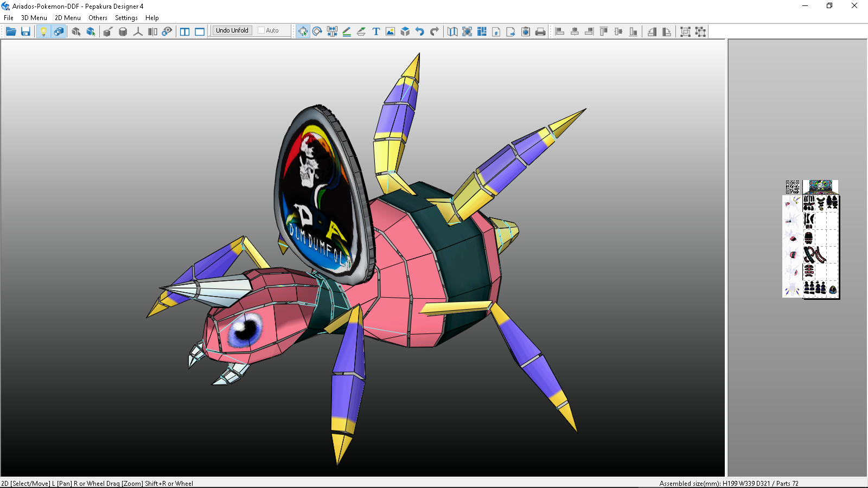Switch to split two-pane window layout
The height and width of the screenshot is (488, 868).
185,31
